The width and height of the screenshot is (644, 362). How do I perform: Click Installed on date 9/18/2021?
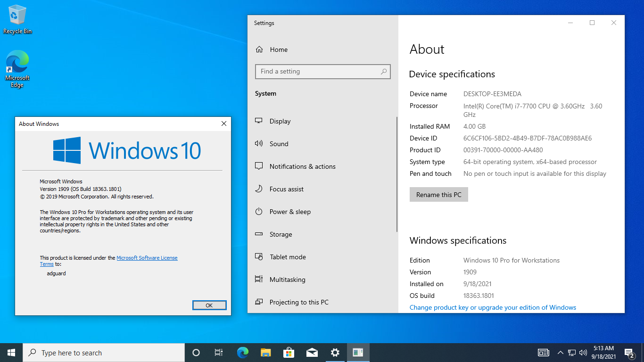coord(478,284)
